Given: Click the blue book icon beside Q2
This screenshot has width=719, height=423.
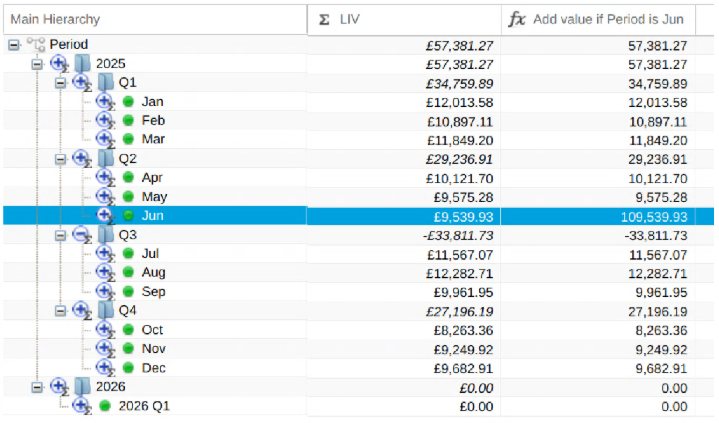Looking at the screenshot, I should tap(105, 159).
